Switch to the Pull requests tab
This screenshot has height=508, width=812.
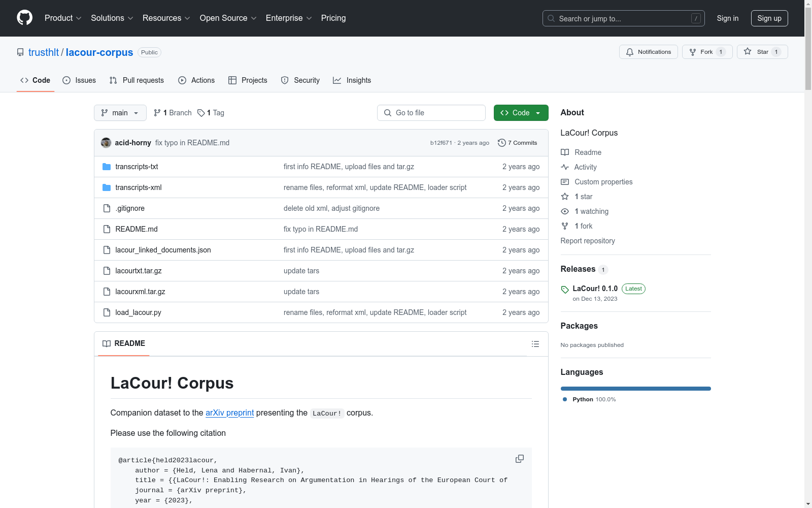point(137,80)
